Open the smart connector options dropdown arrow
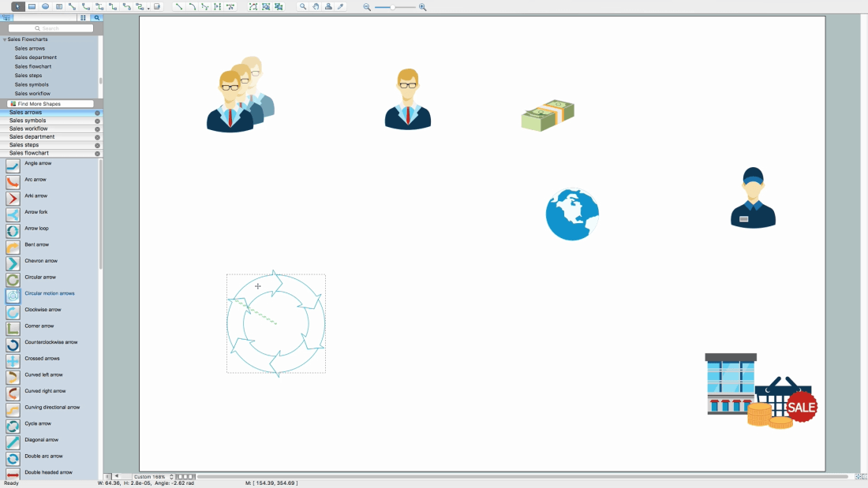The image size is (868, 488). [148, 8]
